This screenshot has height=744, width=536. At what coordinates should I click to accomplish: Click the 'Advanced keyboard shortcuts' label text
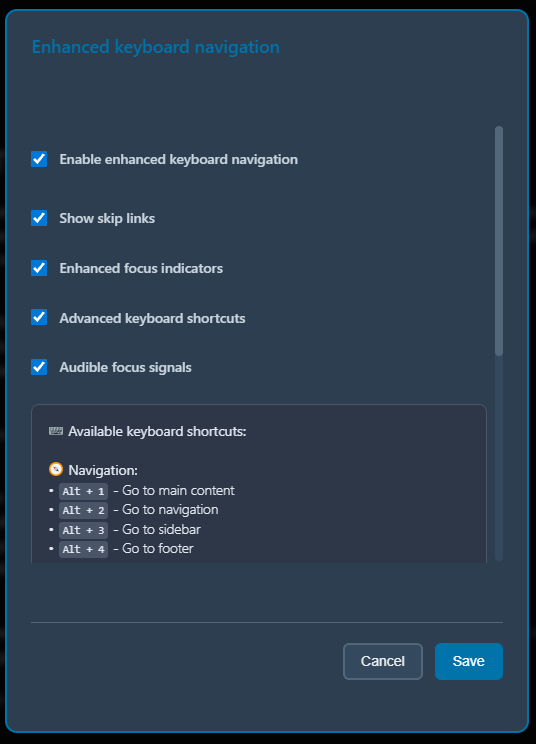point(152,318)
